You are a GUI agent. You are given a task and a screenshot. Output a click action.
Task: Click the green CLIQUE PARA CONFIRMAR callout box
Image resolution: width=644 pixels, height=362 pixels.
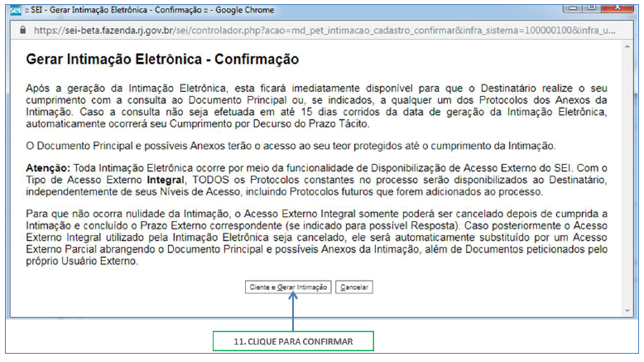click(293, 340)
